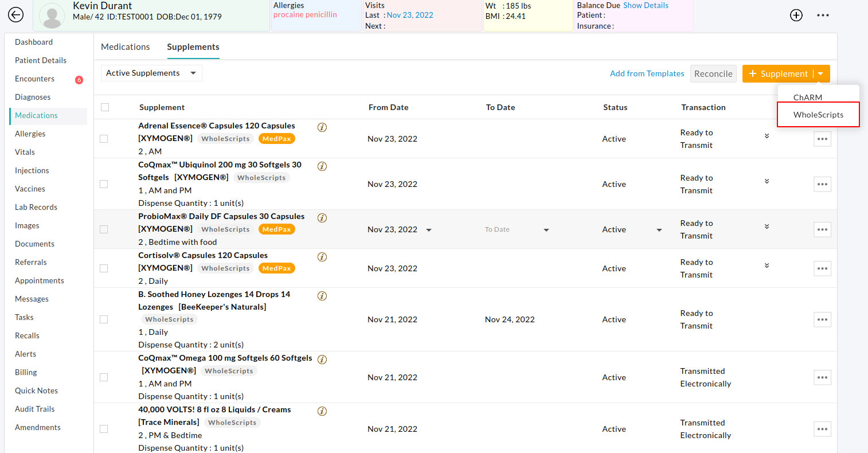Click info icon for B. Soothed Honey Lozenges

(322, 296)
